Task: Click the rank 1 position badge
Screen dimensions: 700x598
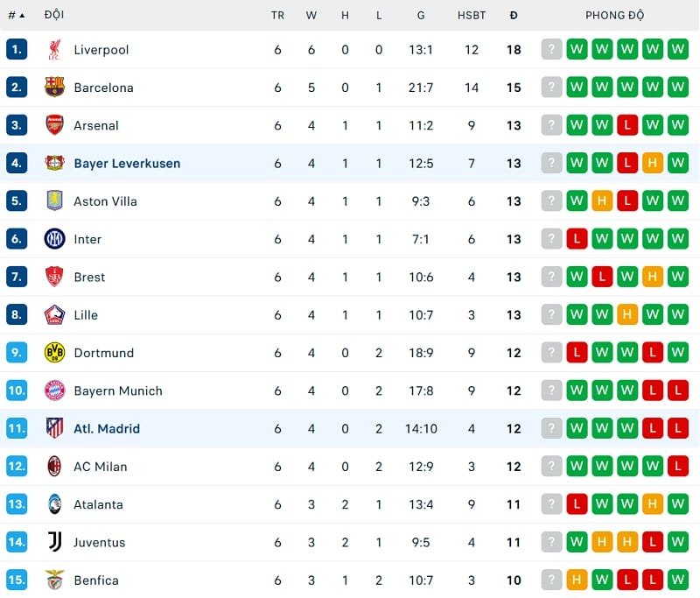Action: (17, 50)
